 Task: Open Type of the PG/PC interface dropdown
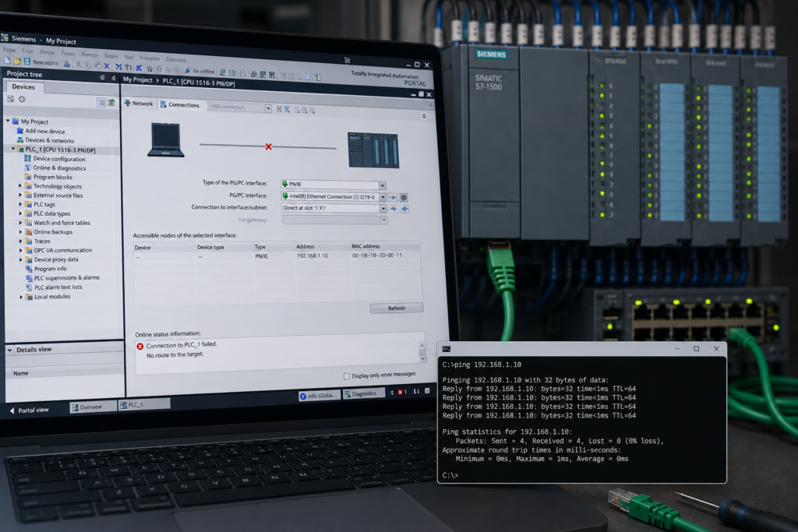[382, 185]
